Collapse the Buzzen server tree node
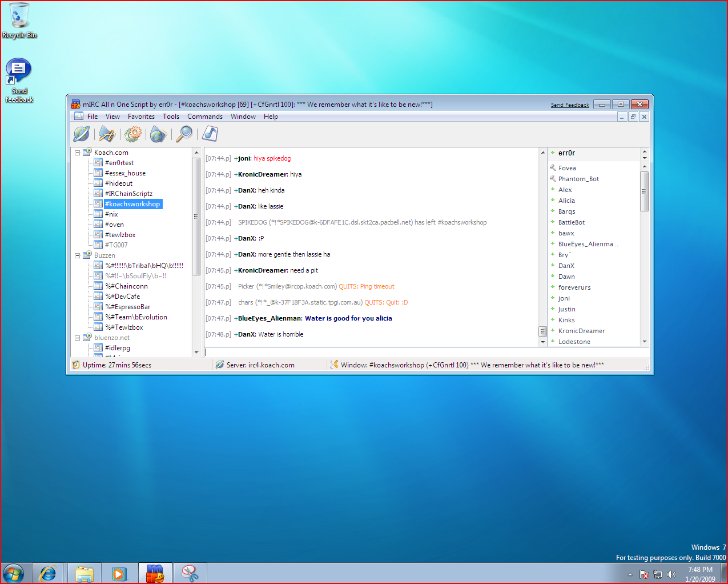Screen dimensions: 728x584 pos(78,255)
